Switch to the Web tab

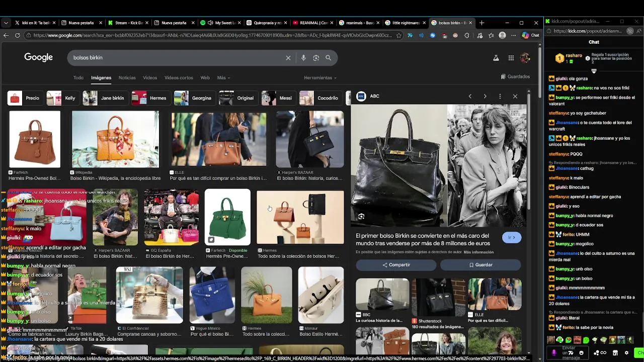click(x=205, y=78)
